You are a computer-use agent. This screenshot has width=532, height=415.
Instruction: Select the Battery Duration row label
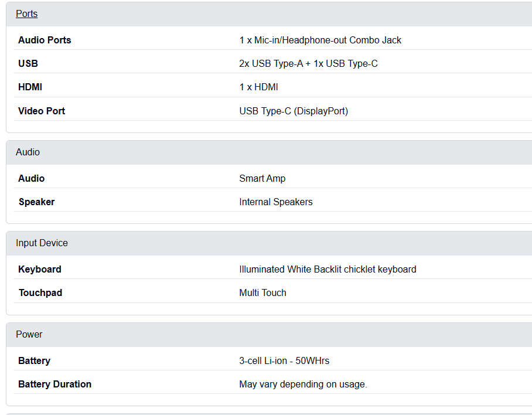[54, 384]
